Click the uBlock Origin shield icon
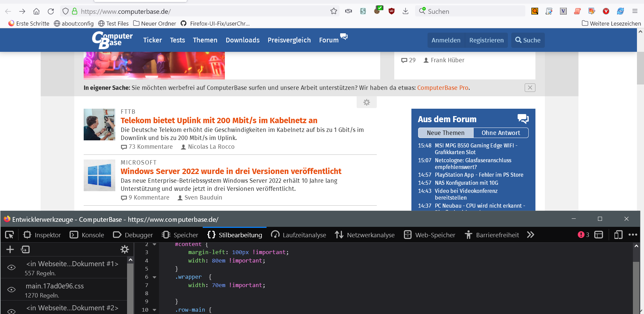644x314 pixels. (x=391, y=11)
